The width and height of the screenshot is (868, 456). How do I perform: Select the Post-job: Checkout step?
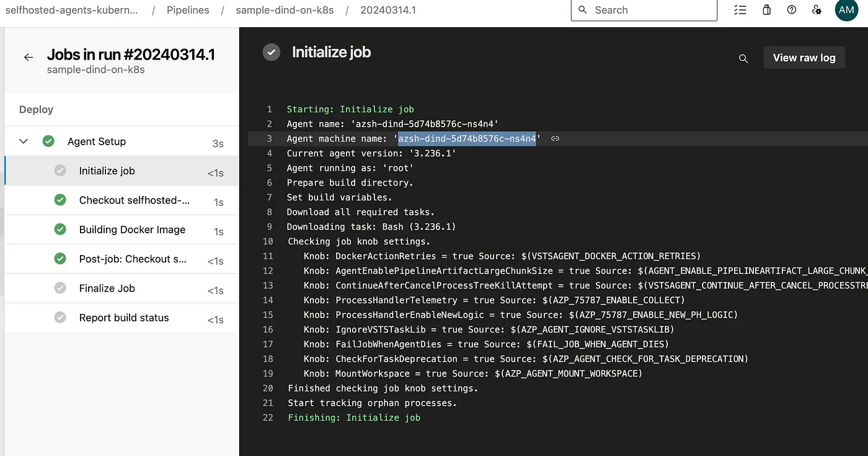[122, 259]
